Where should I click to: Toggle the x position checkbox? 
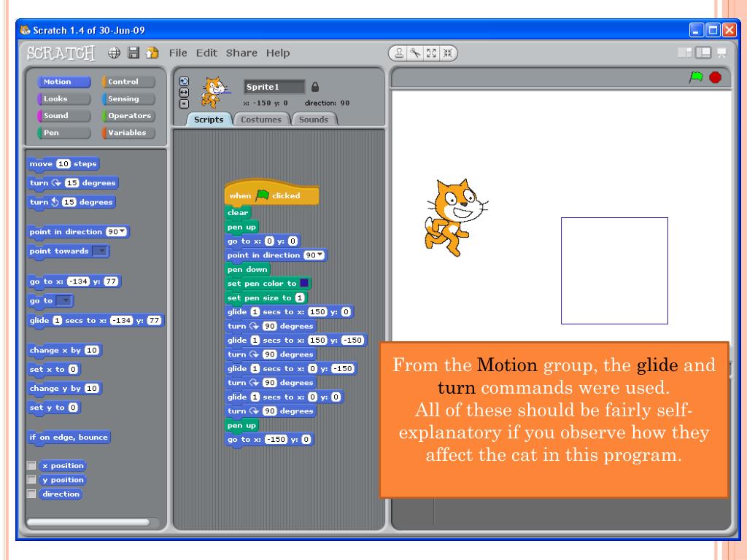(31, 465)
